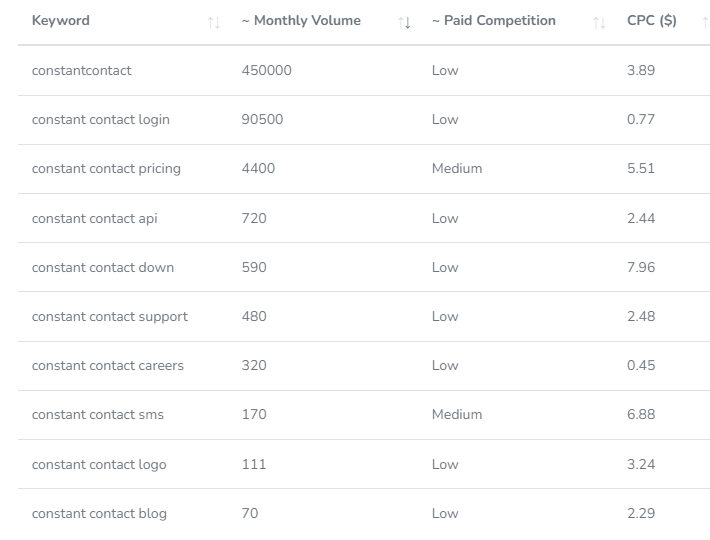
Task: Open the constant contact logo keyword
Action: point(99,464)
